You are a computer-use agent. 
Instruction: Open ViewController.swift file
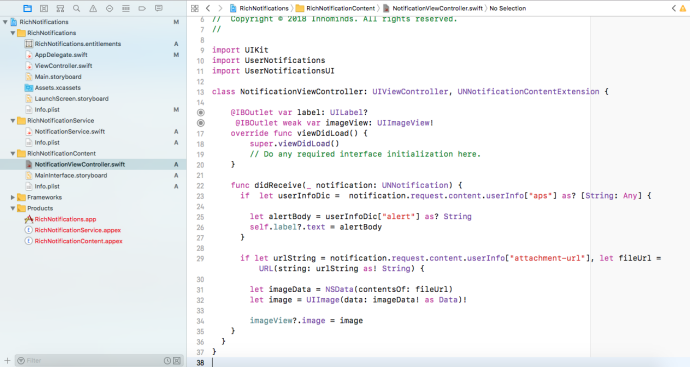click(63, 66)
